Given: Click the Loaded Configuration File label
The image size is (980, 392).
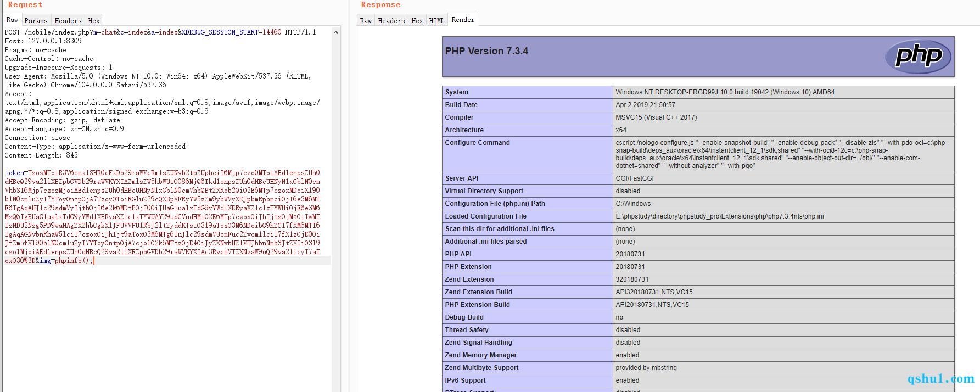Looking at the screenshot, I should (x=486, y=216).
